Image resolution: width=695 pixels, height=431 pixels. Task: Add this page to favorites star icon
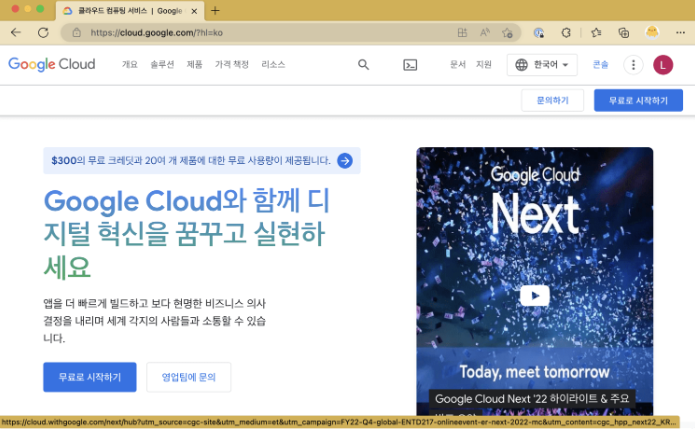pyautogui.click(x=507, y=32)
